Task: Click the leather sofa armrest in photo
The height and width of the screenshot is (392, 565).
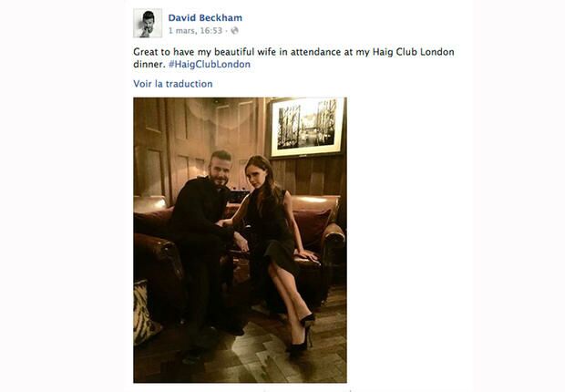Action: pyautogui.click(x=334, y=234)
